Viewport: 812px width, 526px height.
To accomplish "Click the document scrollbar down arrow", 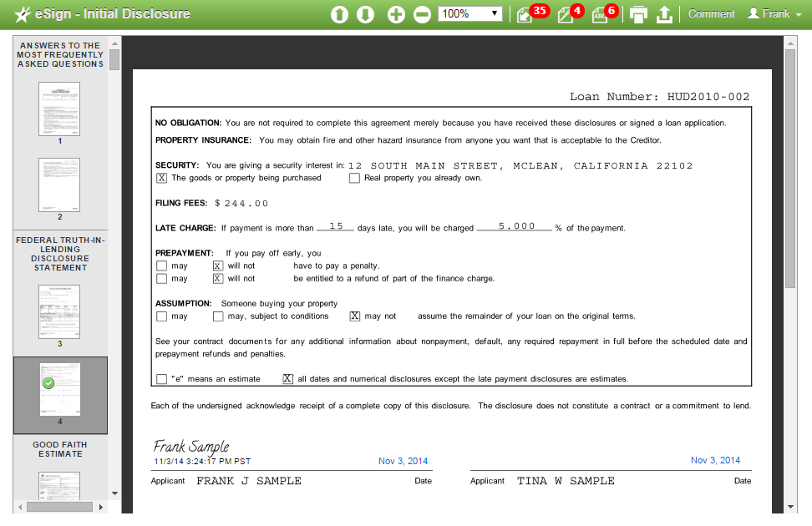I will point(790,507).
